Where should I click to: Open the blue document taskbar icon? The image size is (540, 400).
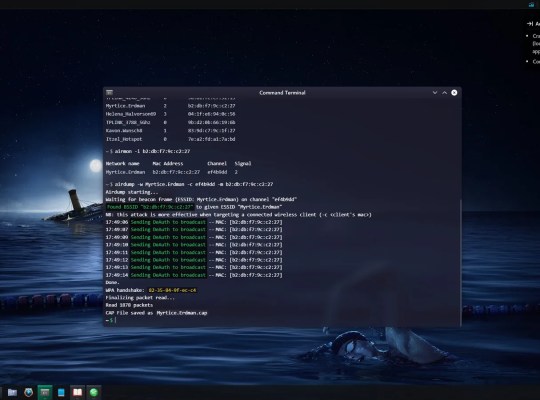(x=61, y=392)
